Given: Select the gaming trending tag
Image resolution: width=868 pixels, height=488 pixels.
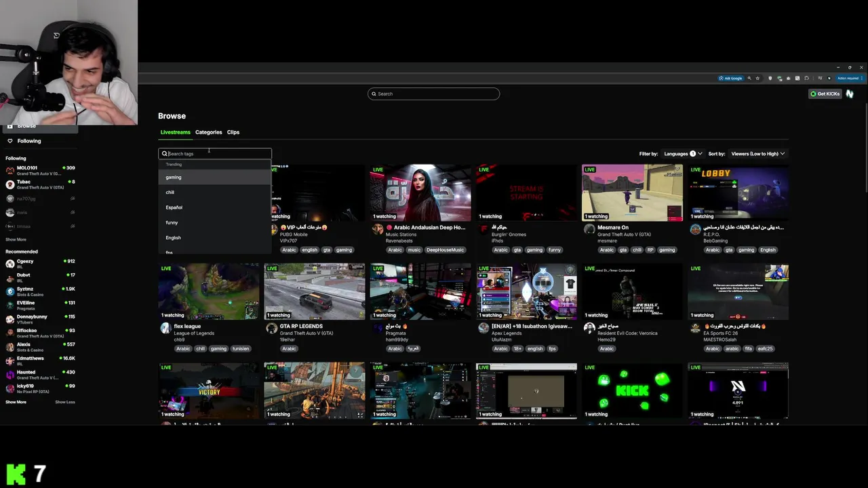Looking at the screenshot, I should click(x=215, y=177).
